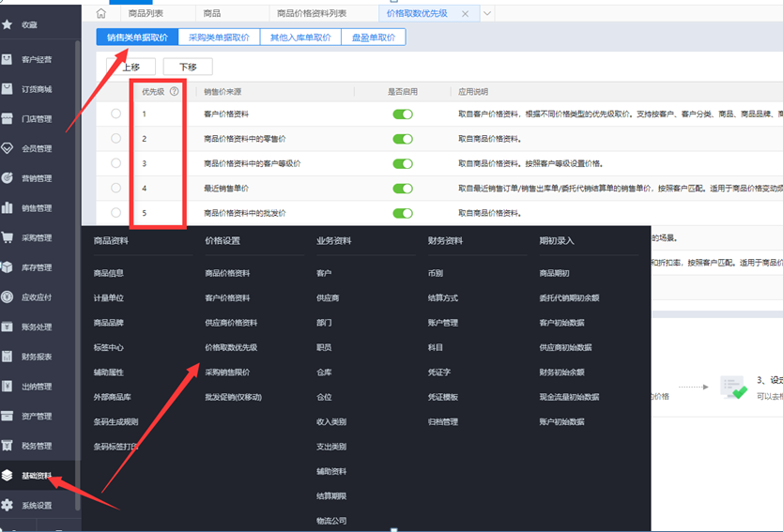Click the 上移 button
The image size is (783, 532).
coord(130,68)
